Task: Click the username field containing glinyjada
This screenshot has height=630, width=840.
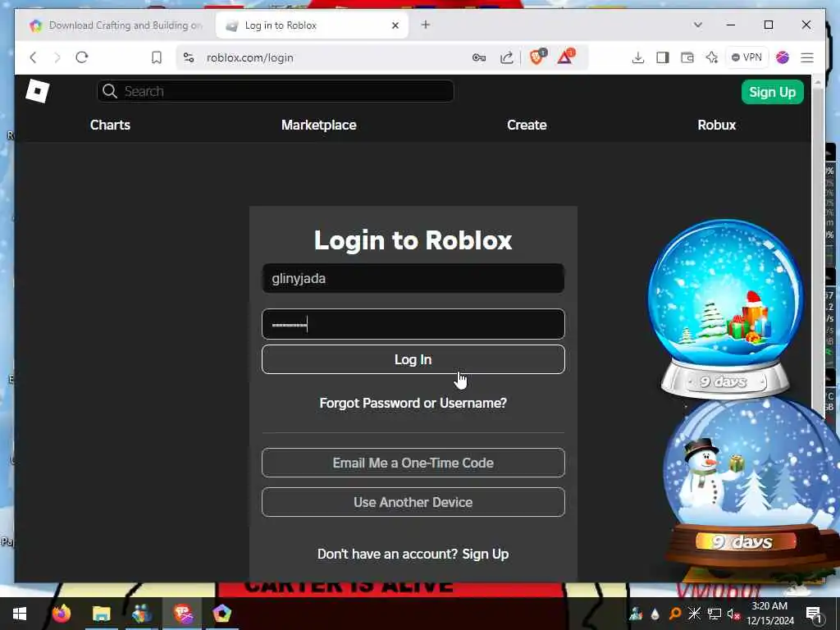Action: tap(413, 279)
